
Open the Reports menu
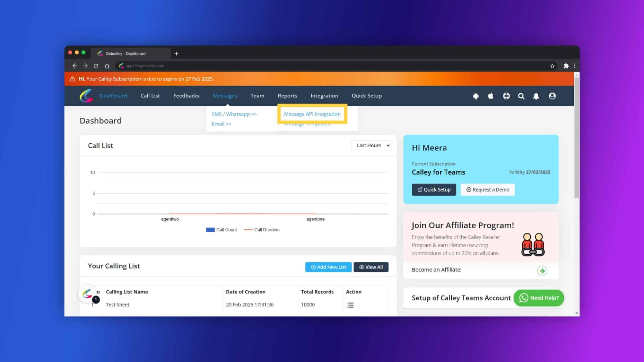coord(287,96)
